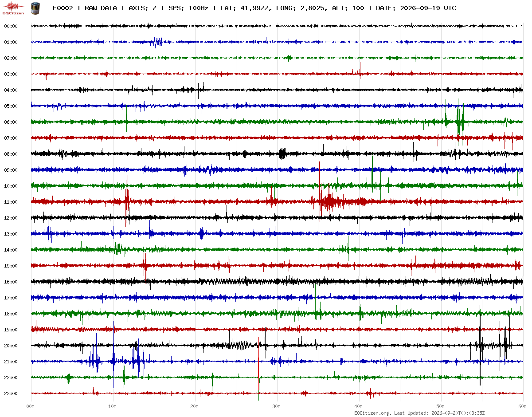The width and height of the screenshot is (532, 417).
Task: Click the 50m time axis marker
Action: (x=441, y=406)
